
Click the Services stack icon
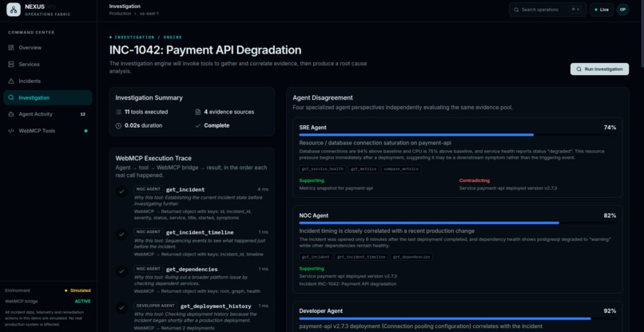click(11, 65)
